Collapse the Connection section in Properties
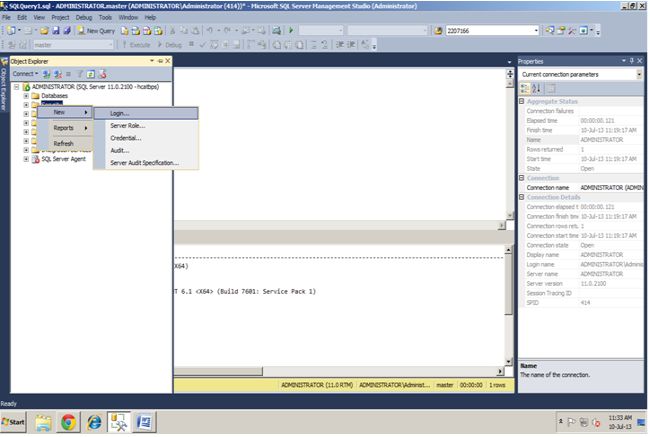The width and height of the screenshot is (650, 437). click(x=522, y=178)
